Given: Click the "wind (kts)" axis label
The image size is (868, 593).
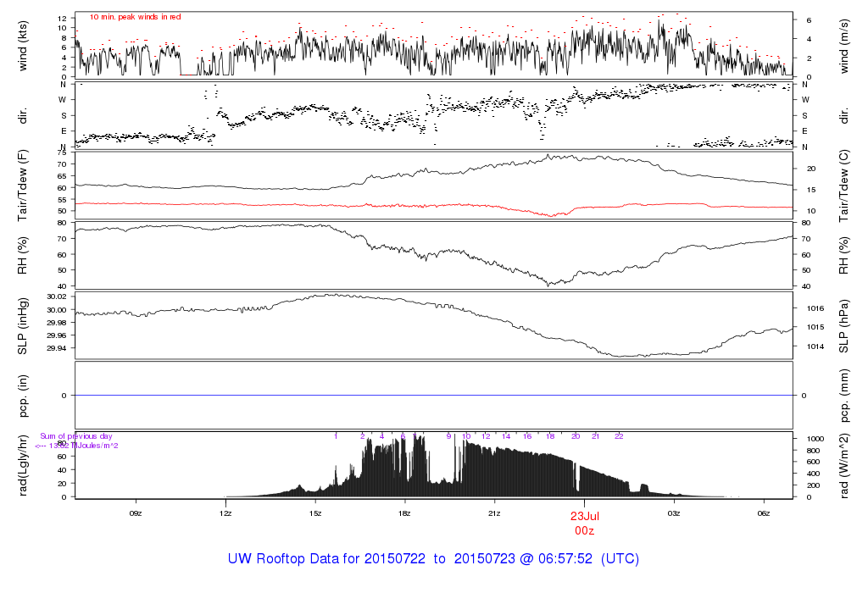Looking at the screenshot, I should (23, 43).
